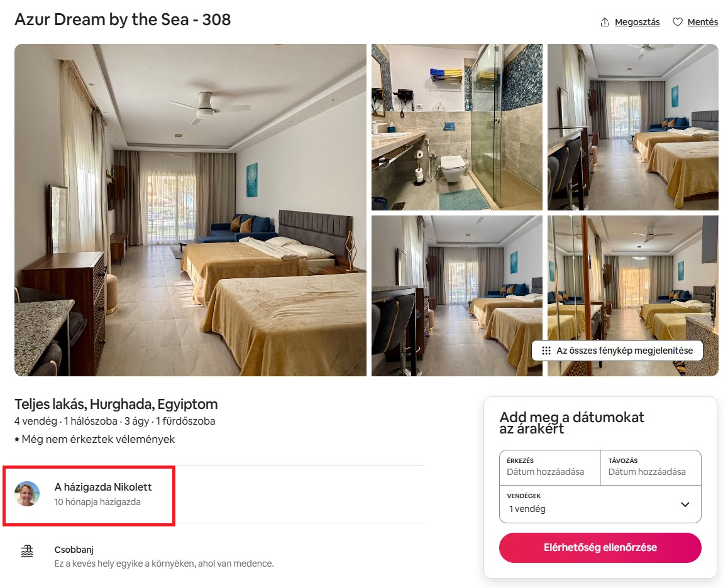This screenshot has height=588, width=728.
Task: Open the large main bedroom photo
Action: pyautogui.click(x=190, y=210)
